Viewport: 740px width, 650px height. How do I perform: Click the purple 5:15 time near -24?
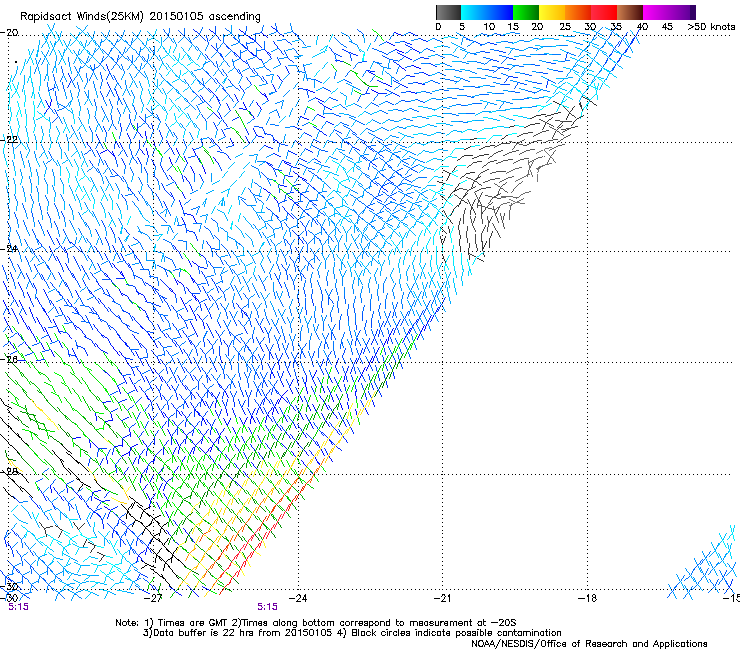point(267,607)
